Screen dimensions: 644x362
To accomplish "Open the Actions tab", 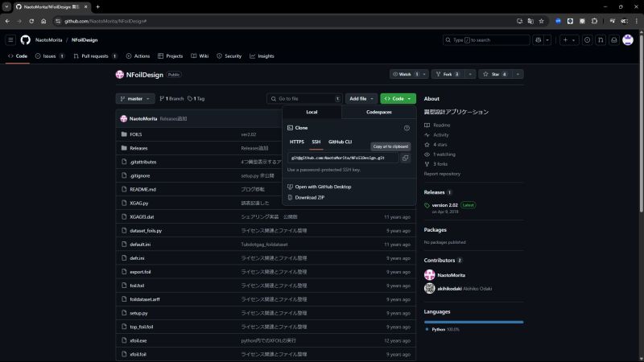I will pos(138,56).
